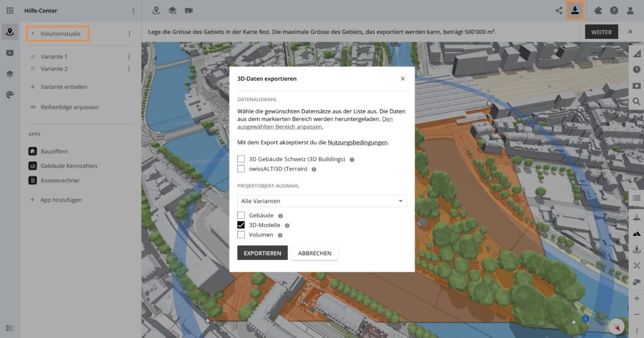
Task: Open the Nutzungsbedingungen link
Action: point(357,143)
